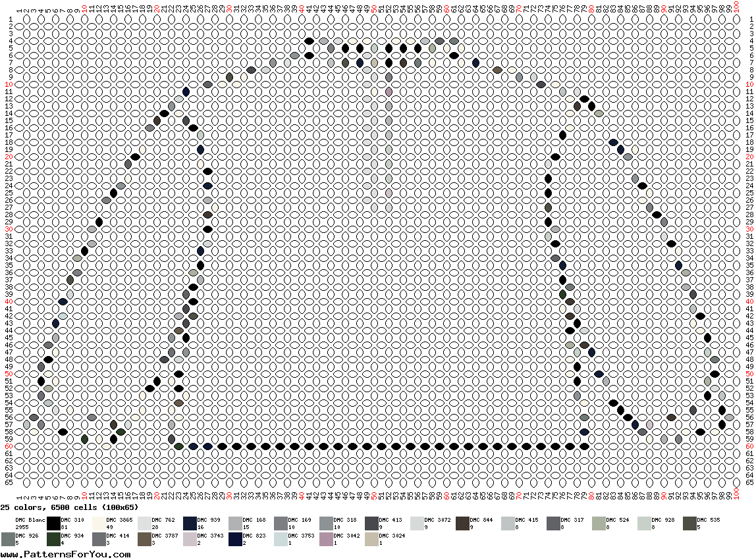Click the '2955' count under DMC Blanc

[22, 527]
